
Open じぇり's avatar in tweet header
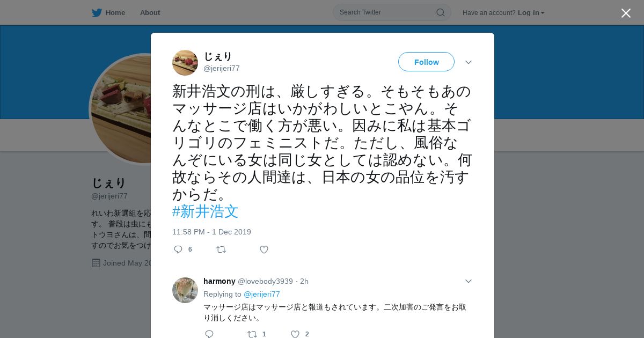point(185,63)
